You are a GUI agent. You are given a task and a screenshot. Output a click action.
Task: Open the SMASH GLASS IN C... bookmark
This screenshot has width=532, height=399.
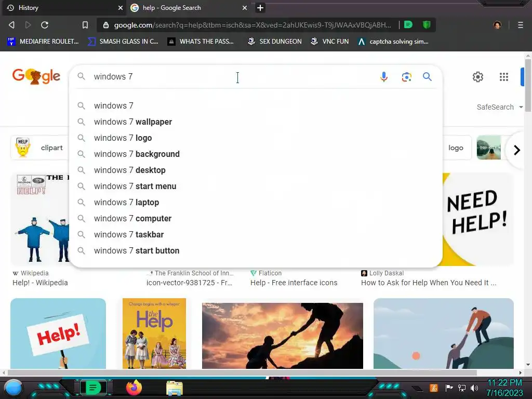tap(123, 42)
